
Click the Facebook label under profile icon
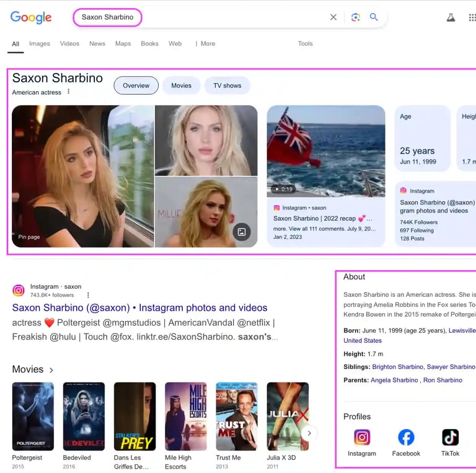click(x=406, y=454)
